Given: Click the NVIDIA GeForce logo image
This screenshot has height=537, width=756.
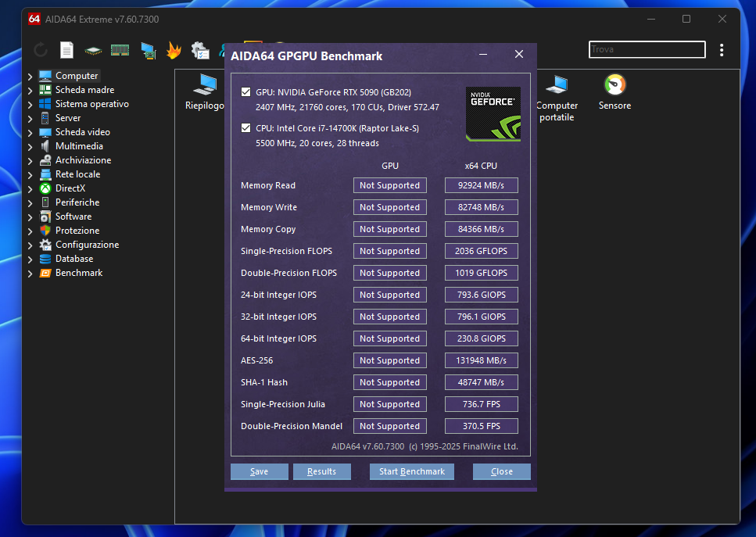Looking at the screenshot, I should pos(493,114).
